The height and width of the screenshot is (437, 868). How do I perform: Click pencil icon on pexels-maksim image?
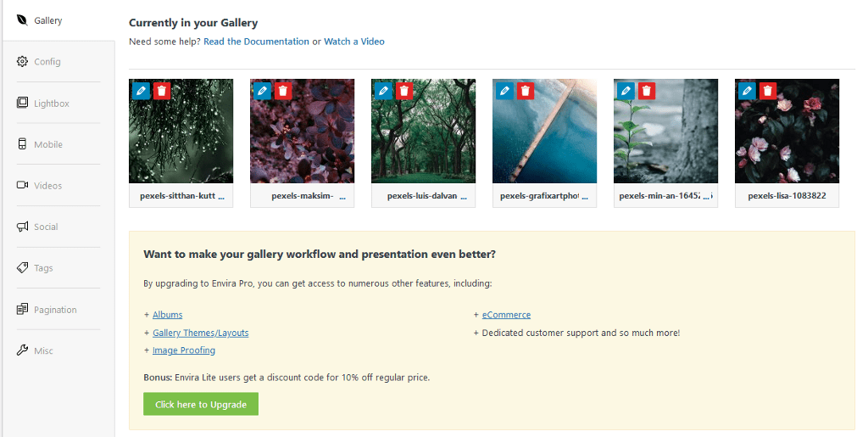point(262,91)
